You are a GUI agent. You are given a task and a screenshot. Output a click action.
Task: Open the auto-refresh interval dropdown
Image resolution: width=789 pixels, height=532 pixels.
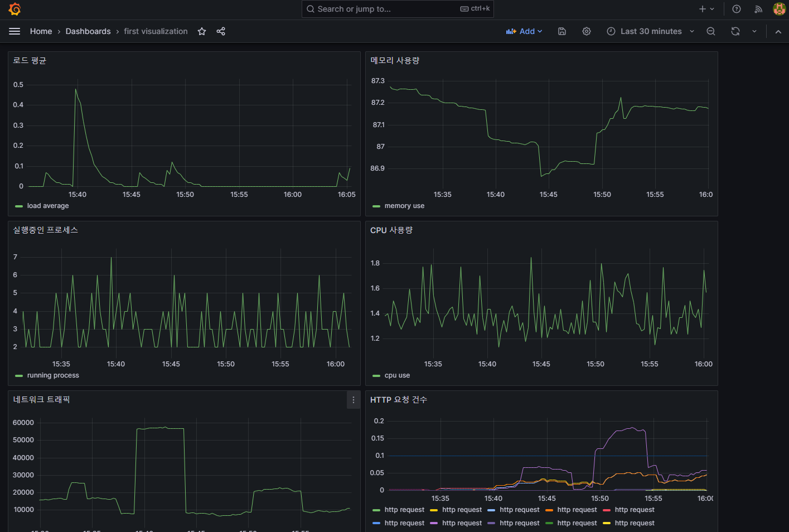[x=754, y=31]
